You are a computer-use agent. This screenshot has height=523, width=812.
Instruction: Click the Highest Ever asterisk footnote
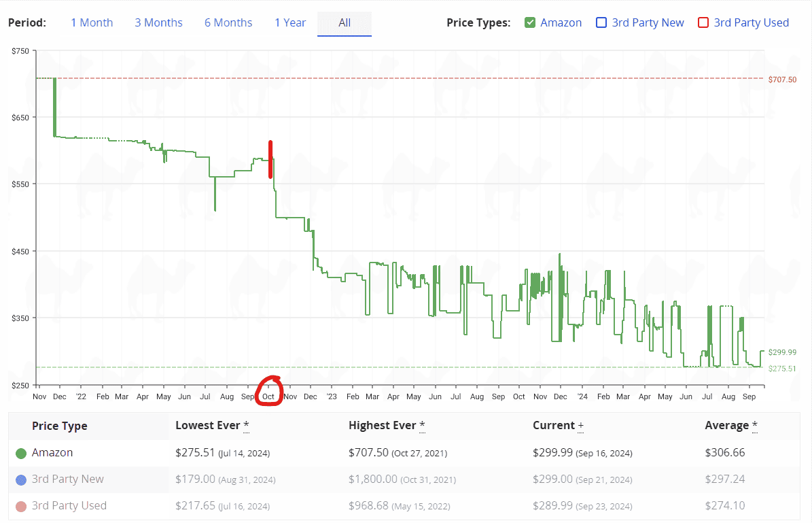pos(422,426)
